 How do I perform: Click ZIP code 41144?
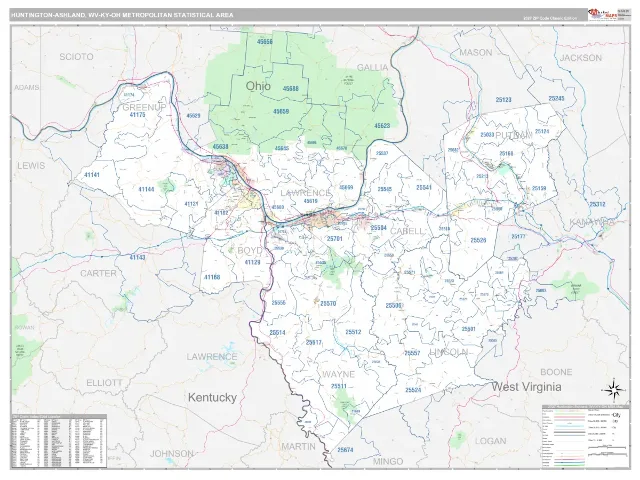point(146,189)
